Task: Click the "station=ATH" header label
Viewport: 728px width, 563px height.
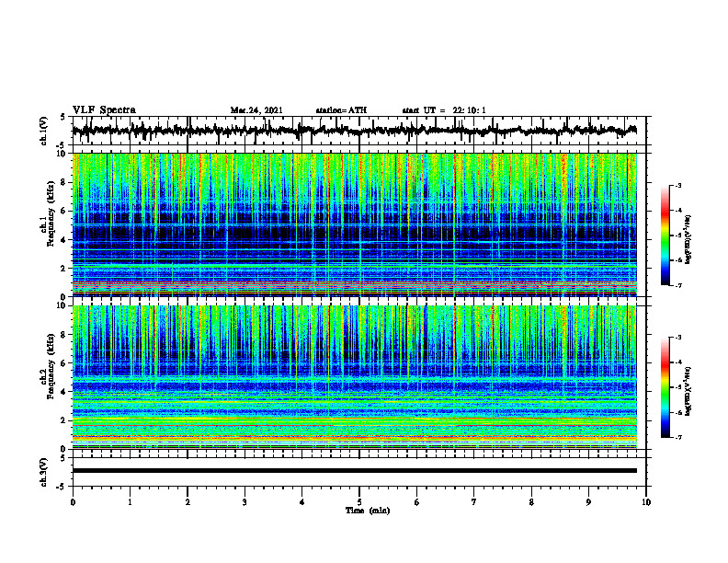Action: click(x=341, y=110)
